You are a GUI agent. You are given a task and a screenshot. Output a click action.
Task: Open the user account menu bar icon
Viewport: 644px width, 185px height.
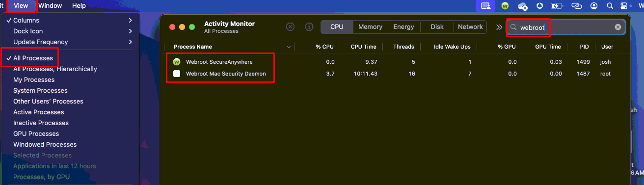click(x=594, y=6)
